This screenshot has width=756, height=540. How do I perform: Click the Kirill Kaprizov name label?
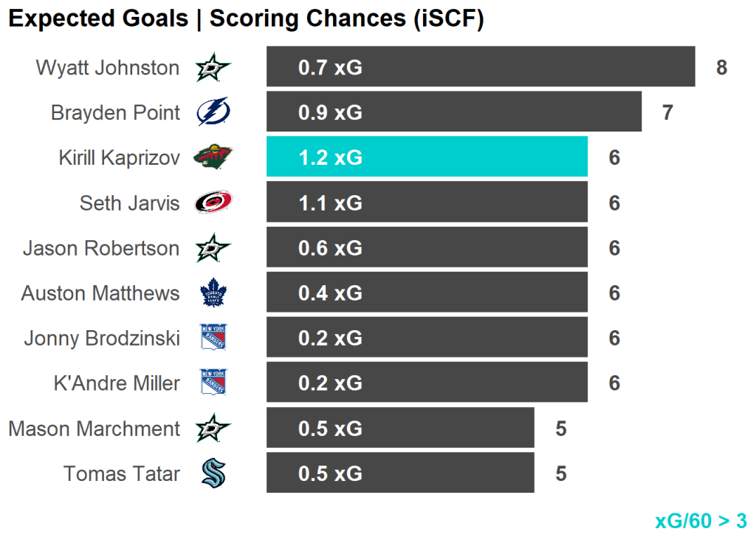(x=120, y=157)
